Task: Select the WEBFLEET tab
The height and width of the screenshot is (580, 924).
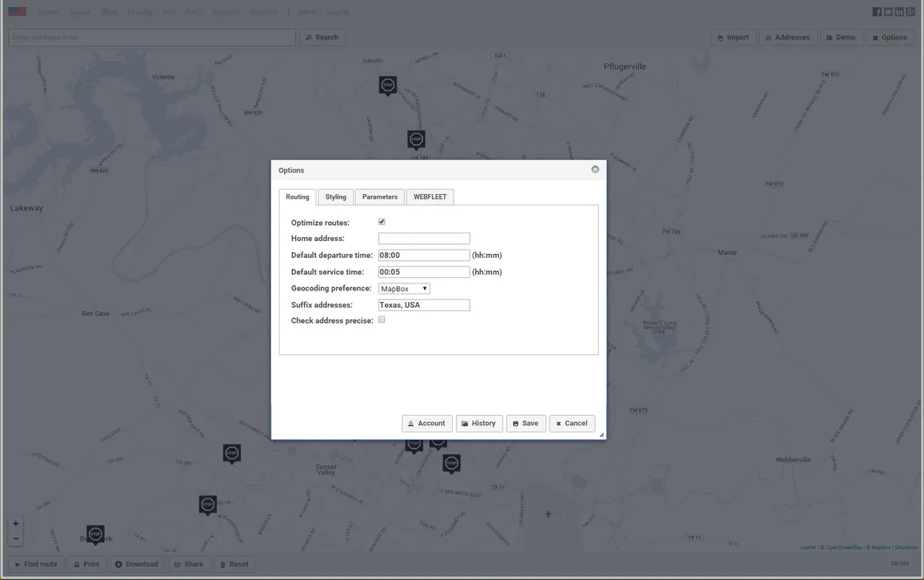Action: point(430,197)
